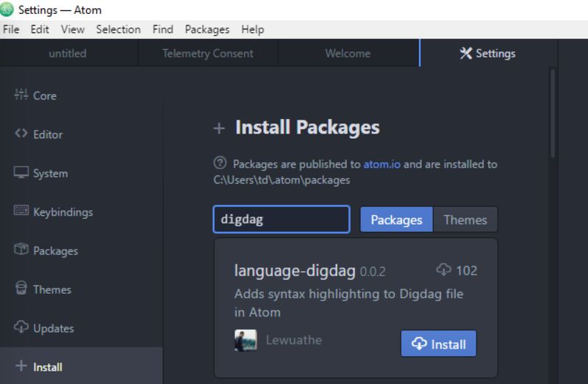Image resolution: width=588 pixels, height=384 pixels.
Task: Open the atom.io link
Action: coord(381,164)
